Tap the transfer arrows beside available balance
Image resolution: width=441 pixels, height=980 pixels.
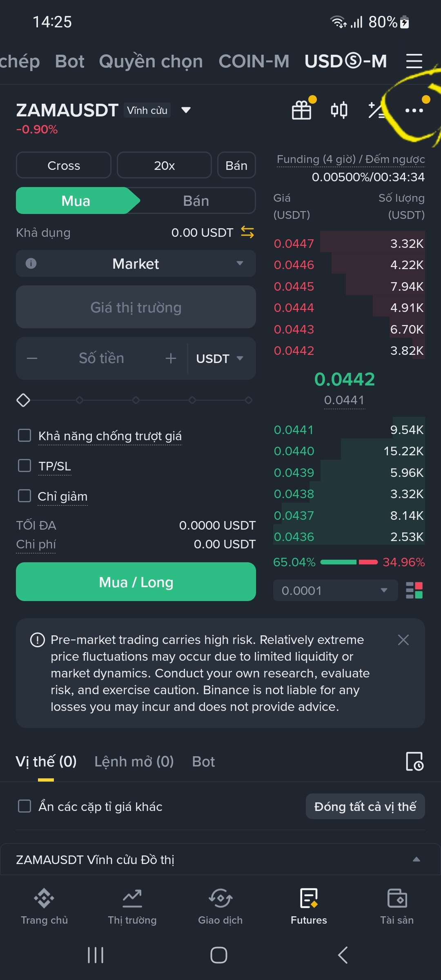[x=247, y=232]
